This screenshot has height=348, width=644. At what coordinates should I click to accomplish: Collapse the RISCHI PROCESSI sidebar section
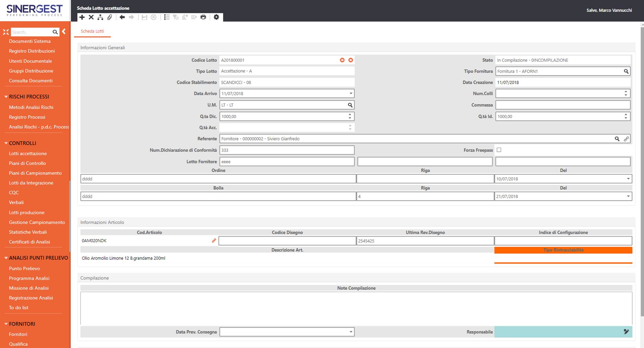(6, 97)
